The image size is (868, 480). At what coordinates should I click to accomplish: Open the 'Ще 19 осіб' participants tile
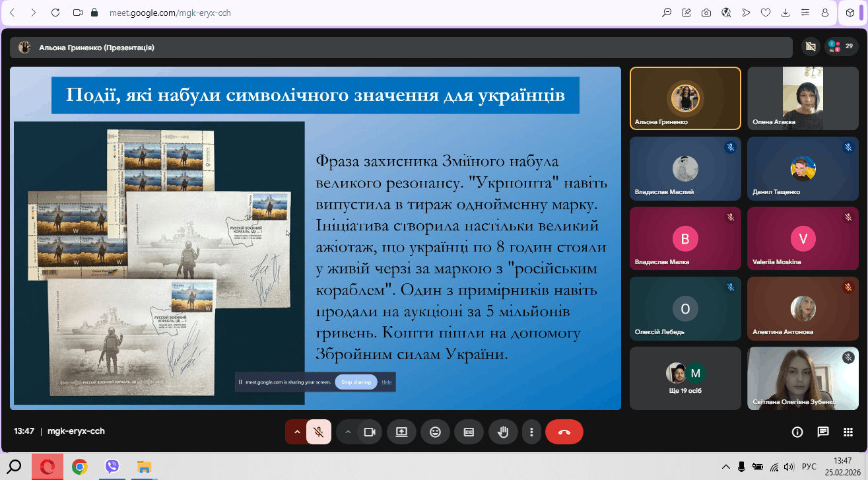(685, 378)
